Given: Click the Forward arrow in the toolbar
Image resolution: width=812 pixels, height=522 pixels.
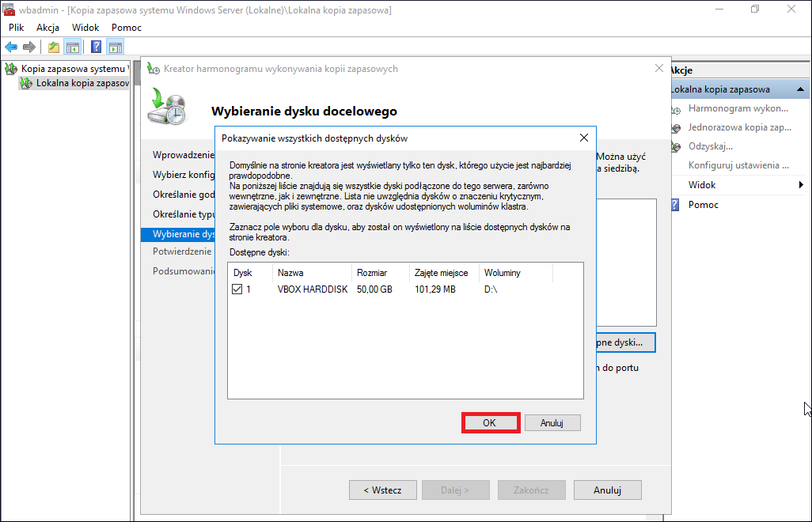Looking at the screenshot, I should point(29,47).
